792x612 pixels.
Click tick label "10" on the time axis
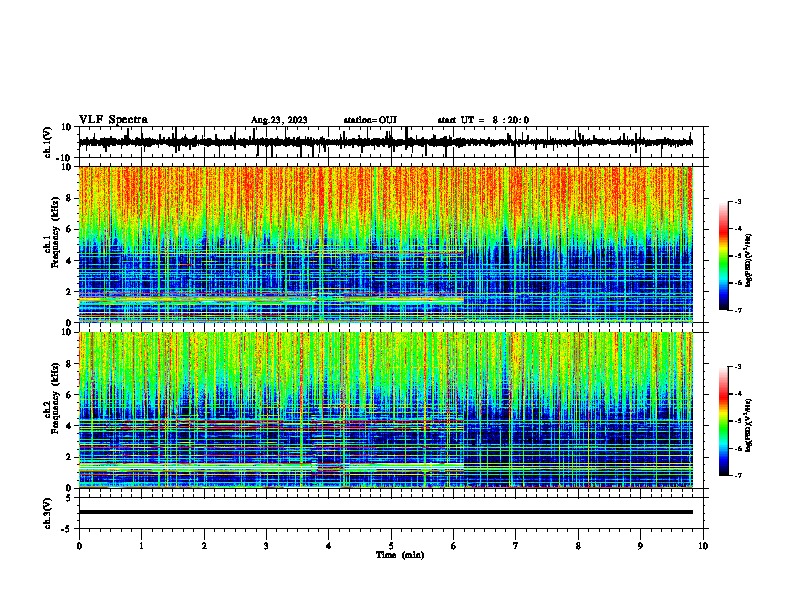click(703, 546)
